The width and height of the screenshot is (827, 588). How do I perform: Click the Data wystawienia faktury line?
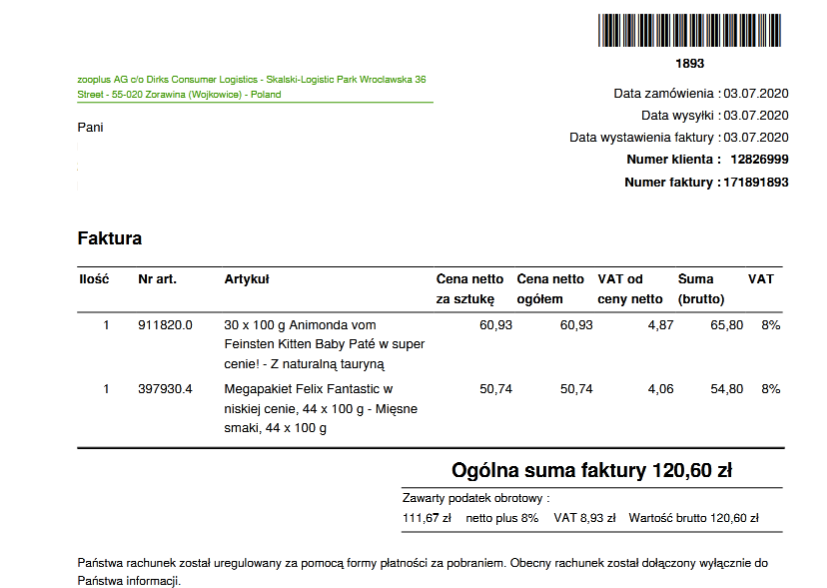pos(679,137)
